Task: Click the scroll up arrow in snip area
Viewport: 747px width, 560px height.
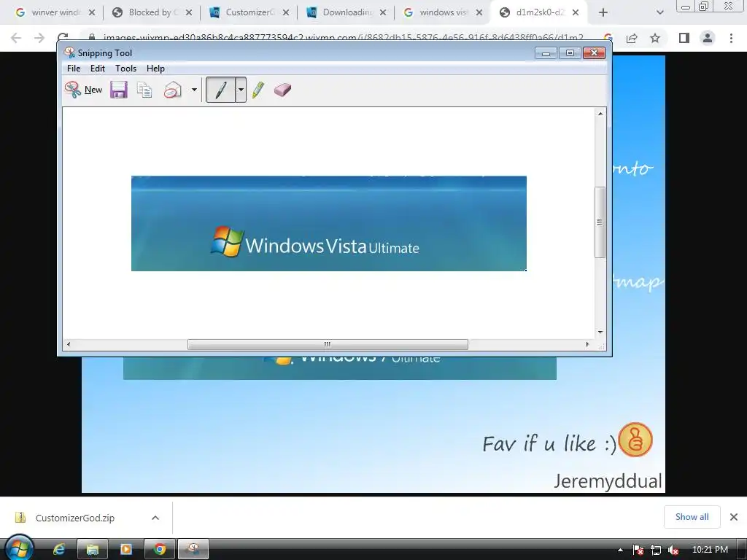Action: pos(600,113)
